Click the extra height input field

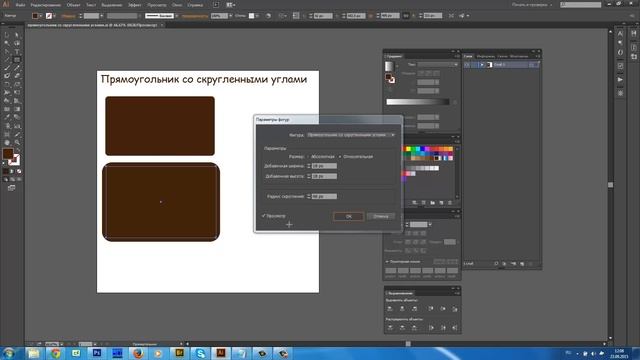pyautogui.click(x=324, y=176)
